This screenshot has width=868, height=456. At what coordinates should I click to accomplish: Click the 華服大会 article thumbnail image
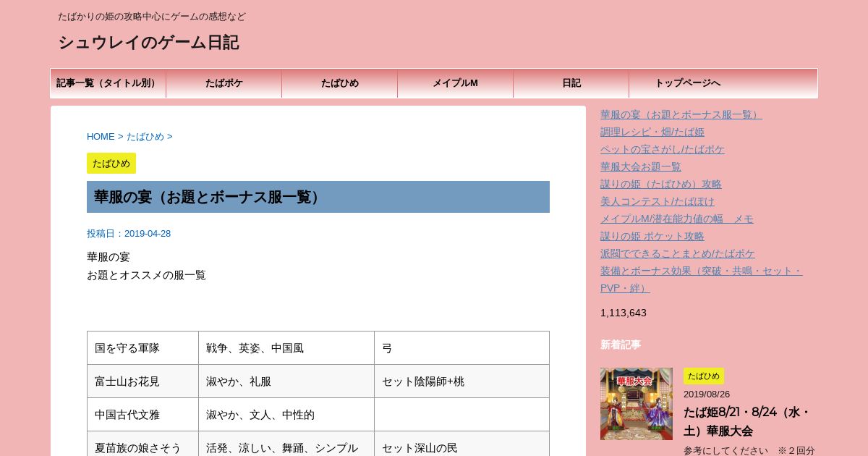point(637,404)
